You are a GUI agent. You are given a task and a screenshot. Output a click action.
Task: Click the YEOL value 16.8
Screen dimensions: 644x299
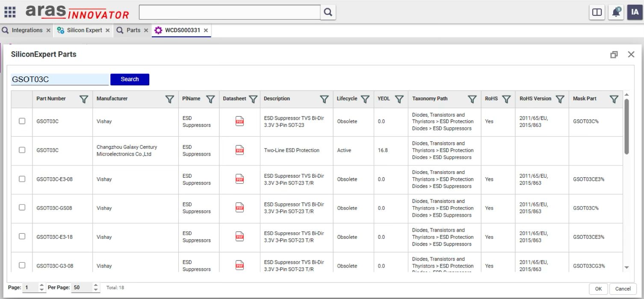[383, 150]
